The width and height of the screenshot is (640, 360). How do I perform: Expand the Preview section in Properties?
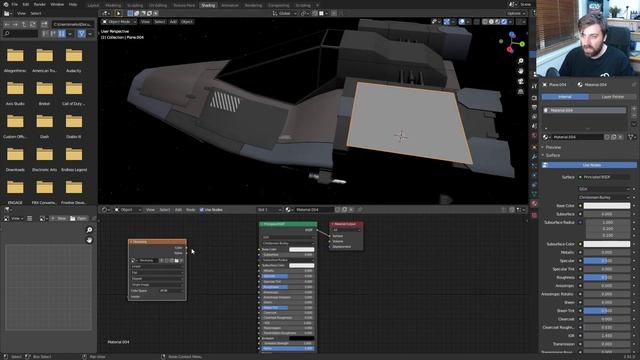[553, 147]
